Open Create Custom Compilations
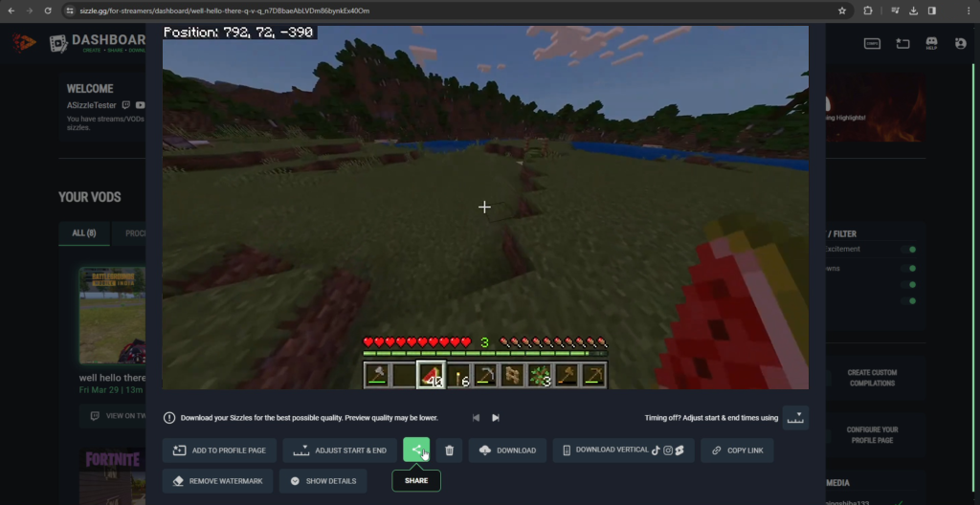 872,378
